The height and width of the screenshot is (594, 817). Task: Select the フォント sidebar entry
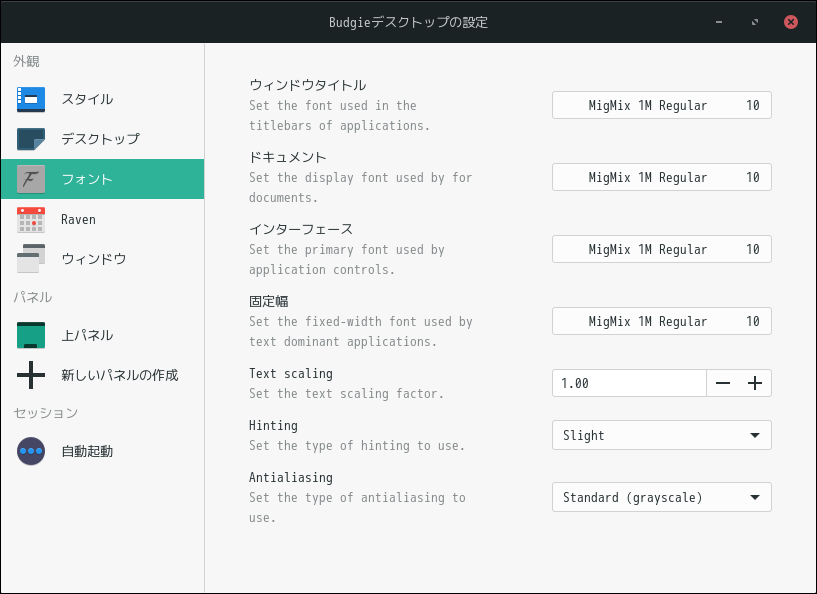coord(103,179)
